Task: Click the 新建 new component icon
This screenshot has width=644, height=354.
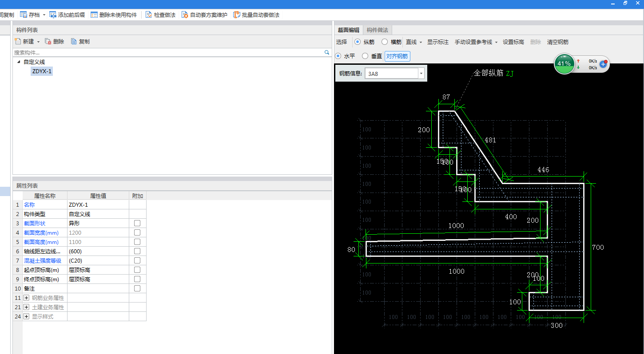Action: click(18, 41)
